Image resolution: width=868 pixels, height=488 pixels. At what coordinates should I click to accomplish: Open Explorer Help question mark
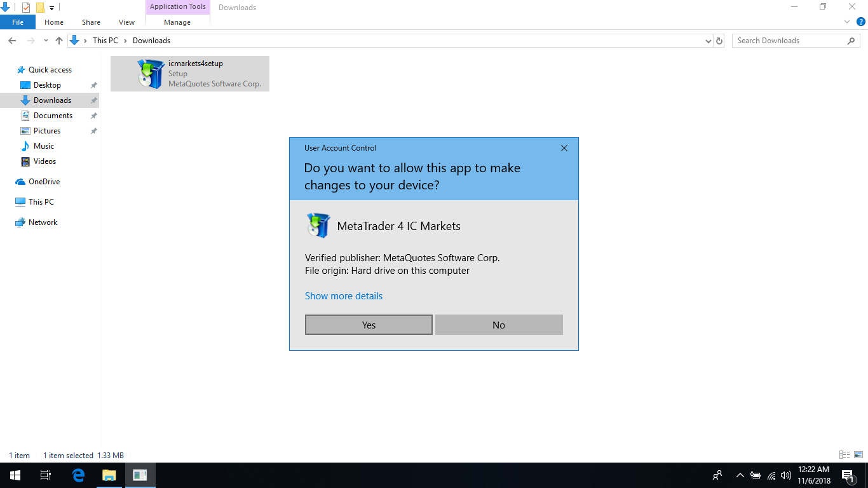point(861,22)
